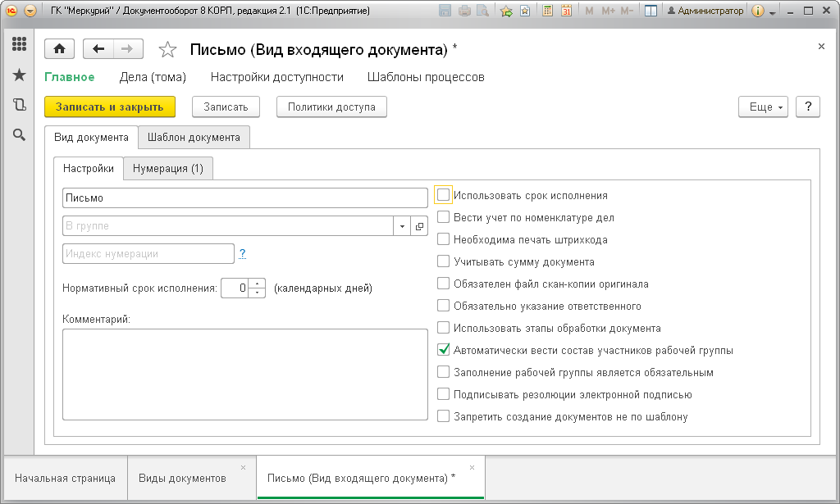Image resolution: width=840 pixels, height=504 pixels.
Task: Check Обязательно указание ответственного
Action: coord(443,306)
